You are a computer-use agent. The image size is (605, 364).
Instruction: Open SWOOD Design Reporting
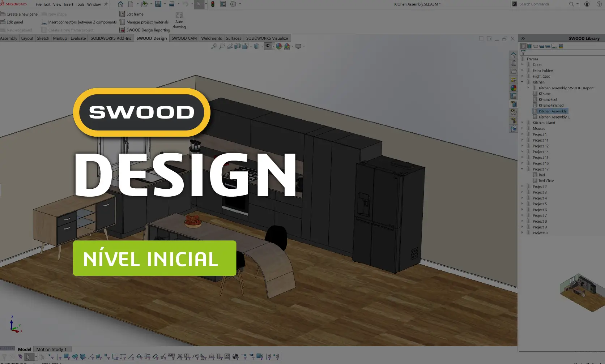pyautogui.click(x=145, y=30)
